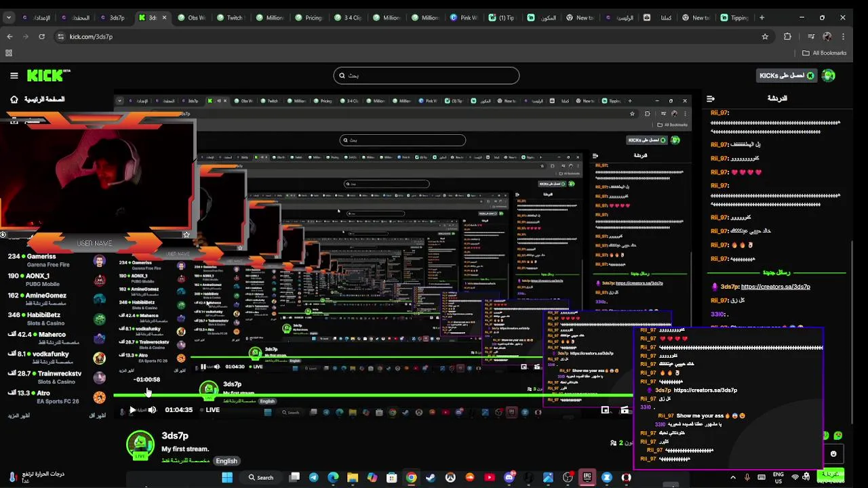868x488 pixels.
Task: Open the green user avatar menu
Action: (828, 76)
